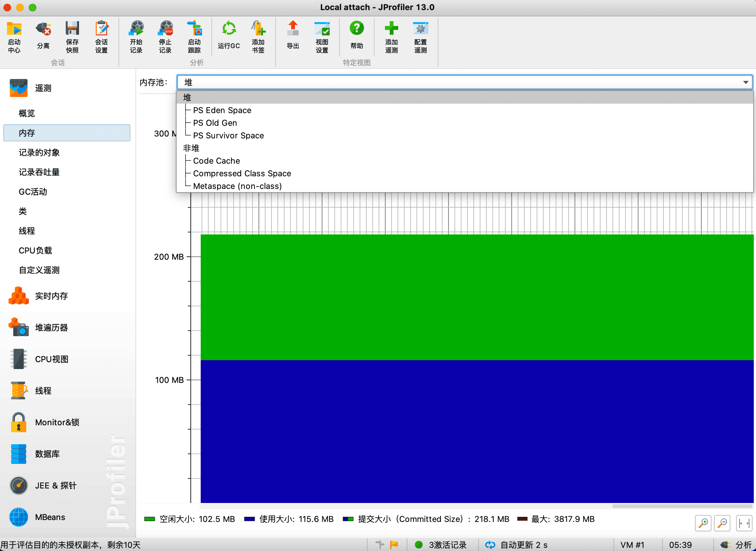Collapse the 内存池 combo box arrow

pyautogui.click(x=745, y=82)
